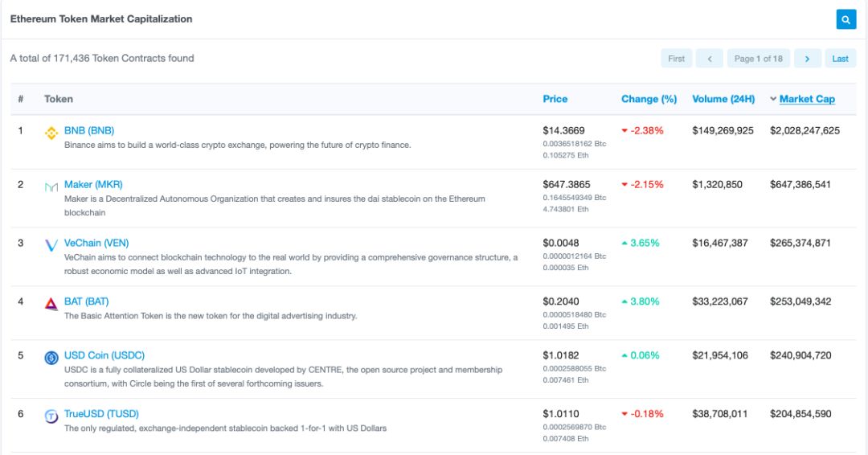Click the USD Coin logo icon
This screenshot has height=455, width=868.
(x=51, y=358)
